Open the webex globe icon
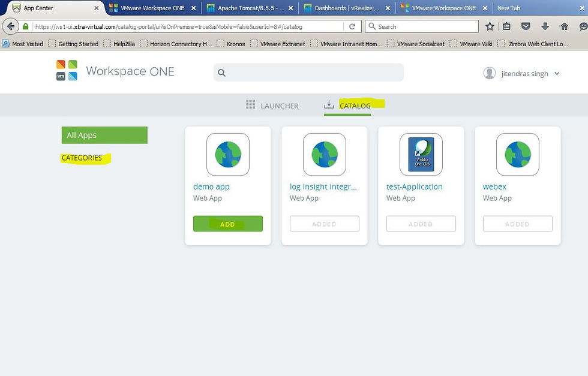 (x=518, y=155)
